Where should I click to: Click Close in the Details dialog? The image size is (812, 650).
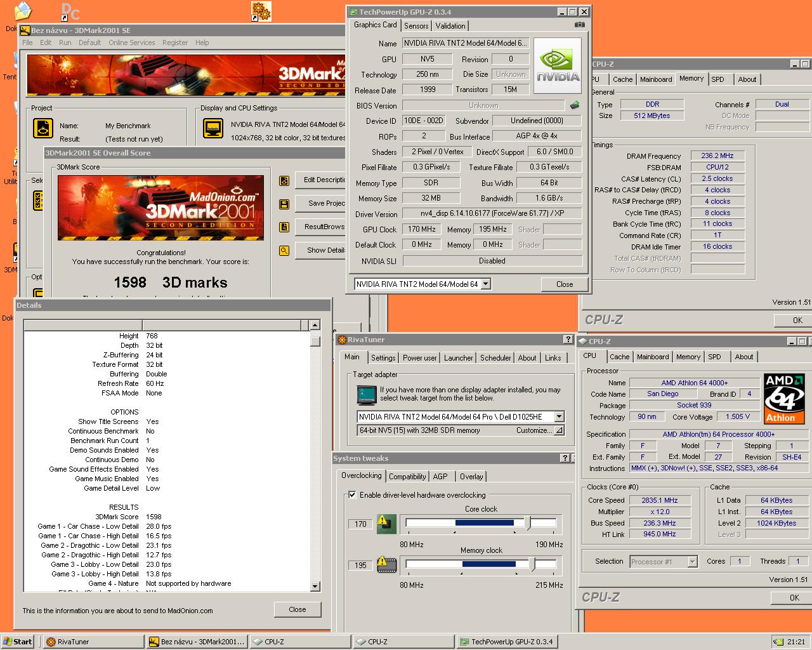[298, 609]
